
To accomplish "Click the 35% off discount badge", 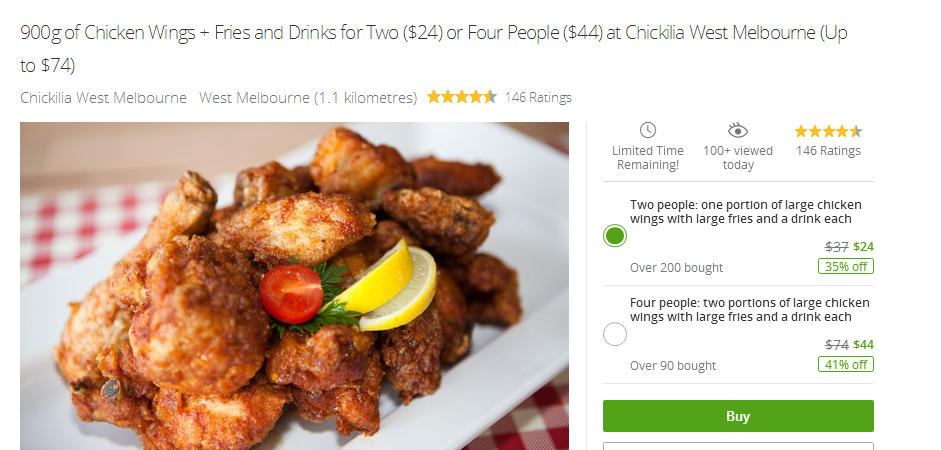I will pos(846,266).
